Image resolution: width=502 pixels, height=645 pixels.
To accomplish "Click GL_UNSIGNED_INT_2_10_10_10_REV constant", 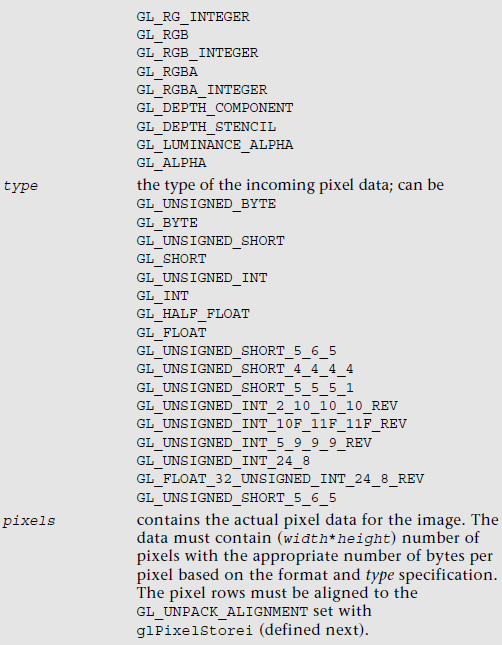I will (267, 406).
